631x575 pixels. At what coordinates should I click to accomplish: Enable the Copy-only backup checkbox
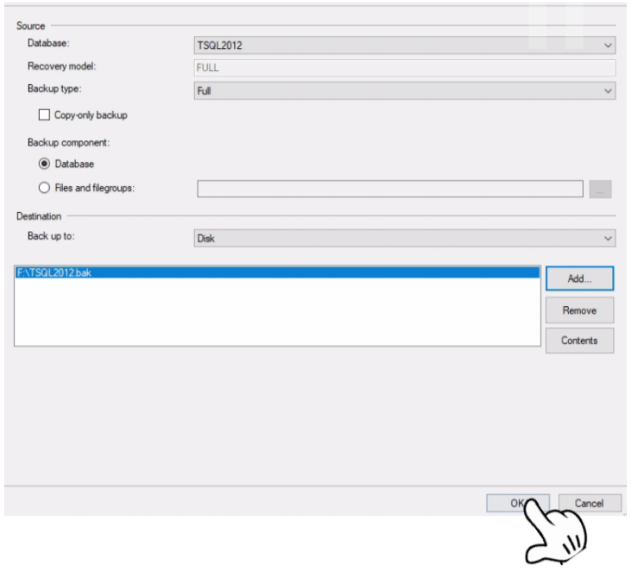tap(44, 115)
